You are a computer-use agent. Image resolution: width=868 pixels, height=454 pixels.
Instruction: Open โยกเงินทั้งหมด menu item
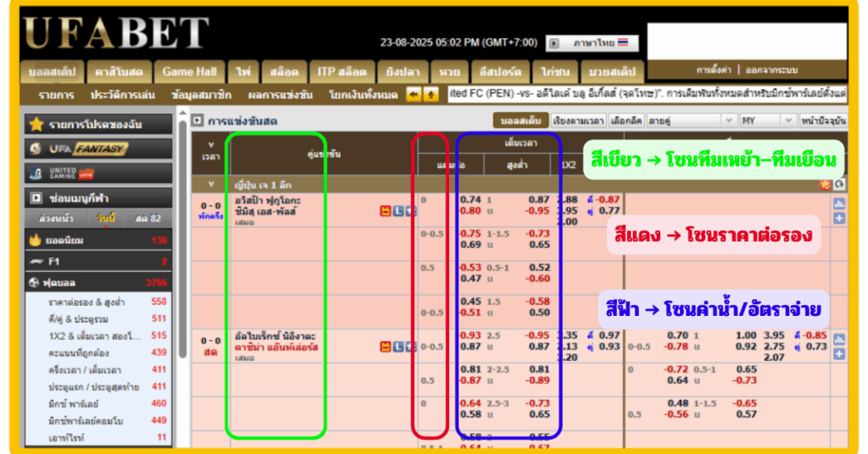point(363,95)
